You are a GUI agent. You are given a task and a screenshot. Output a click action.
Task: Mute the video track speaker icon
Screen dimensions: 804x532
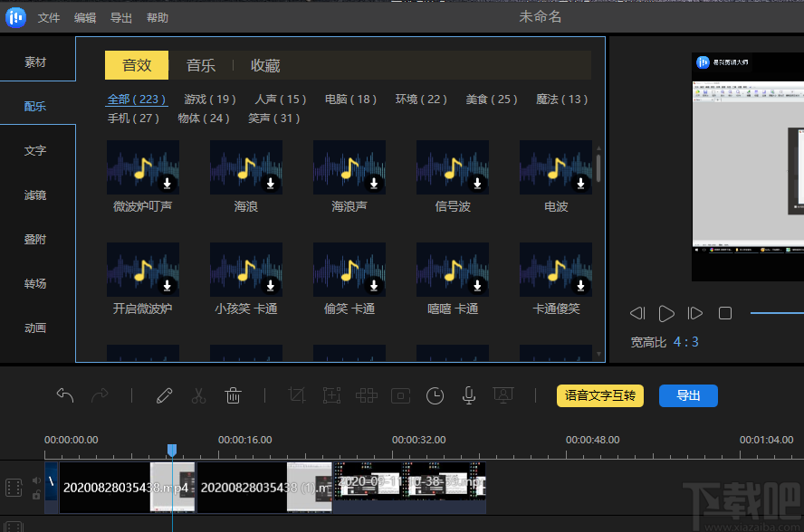(x=36, y=480)
